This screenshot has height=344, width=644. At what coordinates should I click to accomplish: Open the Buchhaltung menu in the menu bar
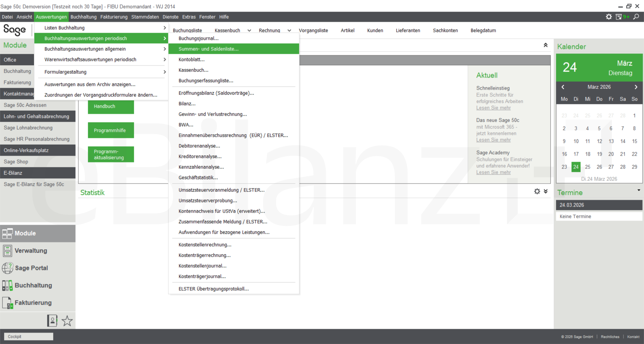(x=83, y=17)
